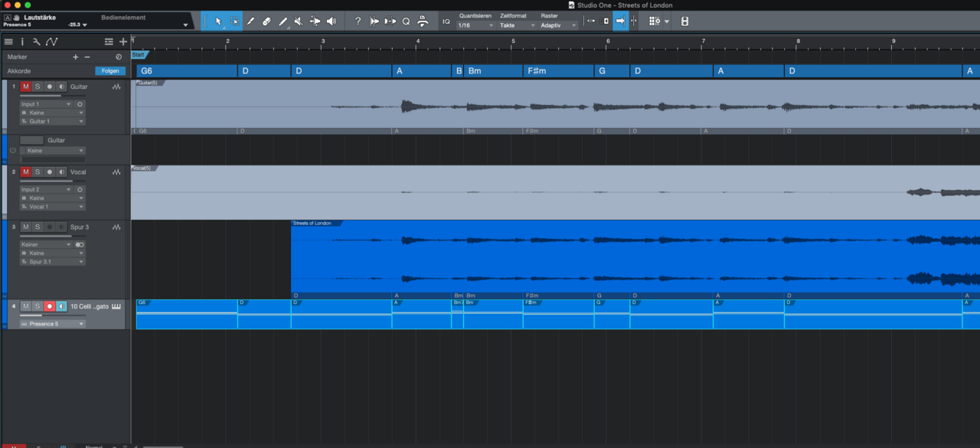
Task: Add a new track with plus icon
Action: 123,42
